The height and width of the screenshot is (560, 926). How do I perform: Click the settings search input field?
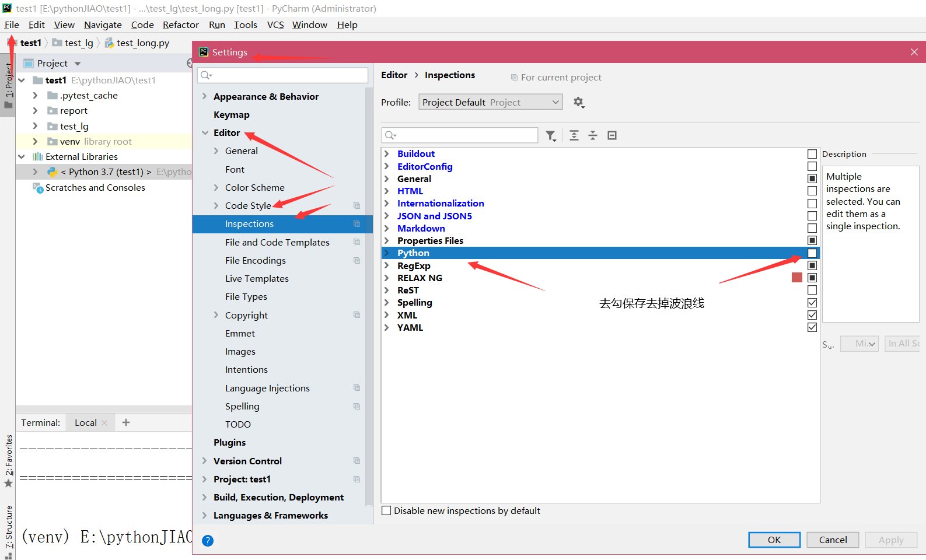(283, 75)
